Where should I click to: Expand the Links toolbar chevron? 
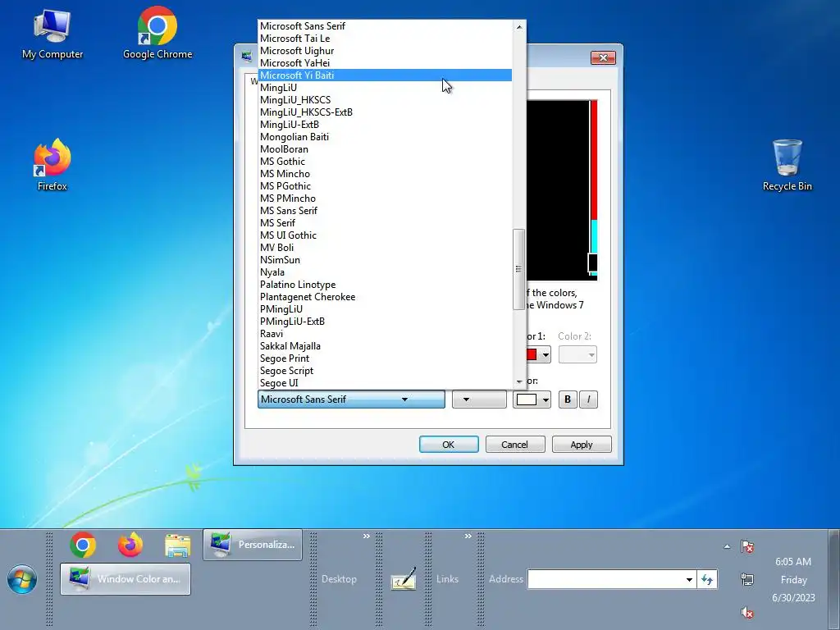pyautogui.click(x=468, y=536)
